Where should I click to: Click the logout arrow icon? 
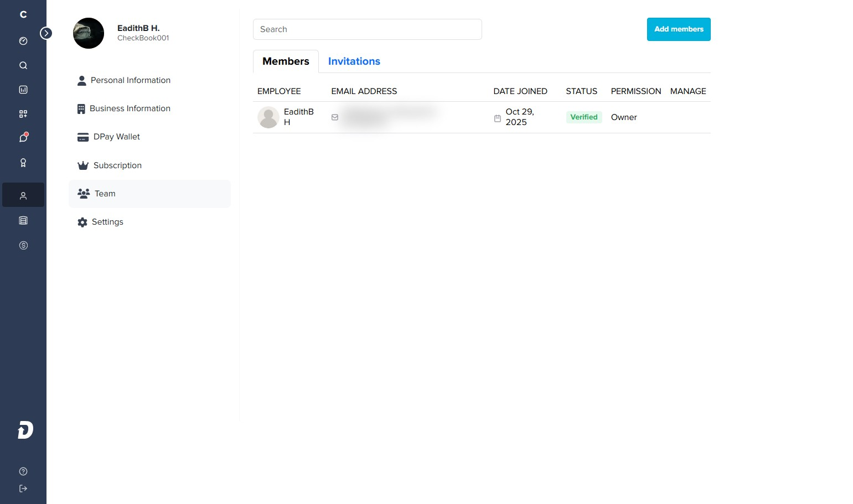click(23, 489)
